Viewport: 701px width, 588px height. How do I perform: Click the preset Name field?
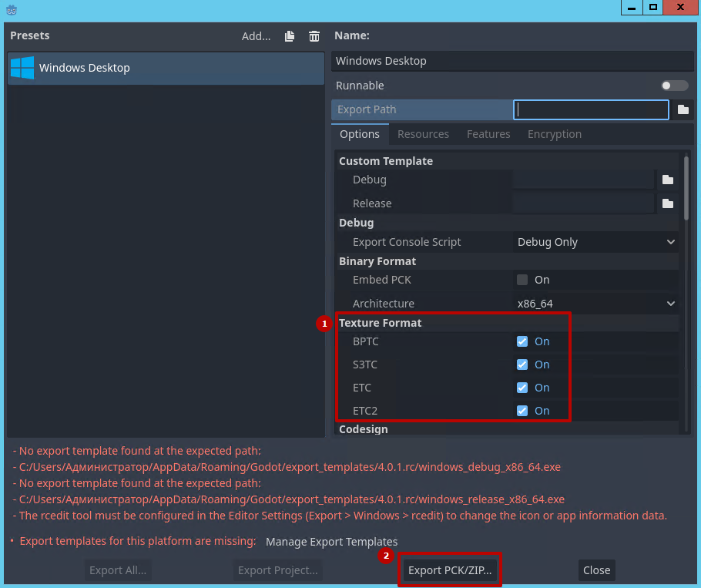(x=512, y=61)
